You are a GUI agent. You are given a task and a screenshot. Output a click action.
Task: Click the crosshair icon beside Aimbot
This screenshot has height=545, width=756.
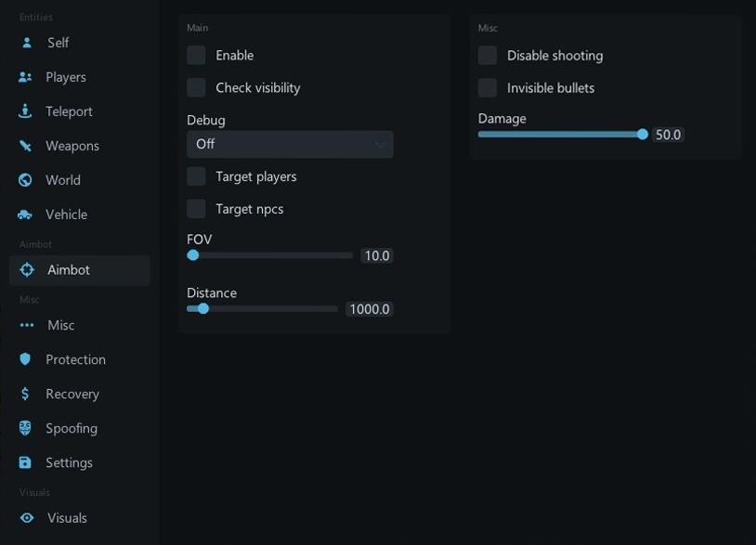27,270
